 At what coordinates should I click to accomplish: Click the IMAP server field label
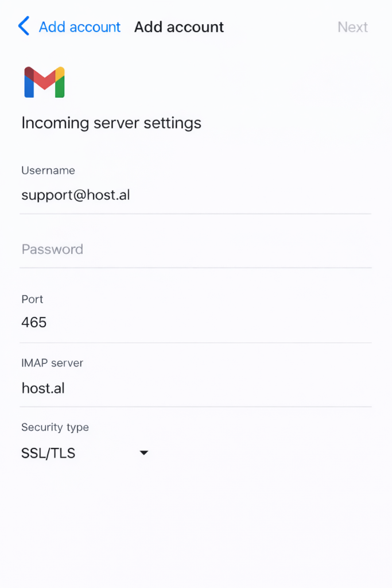pyautogui.click(x=52, y=363)
